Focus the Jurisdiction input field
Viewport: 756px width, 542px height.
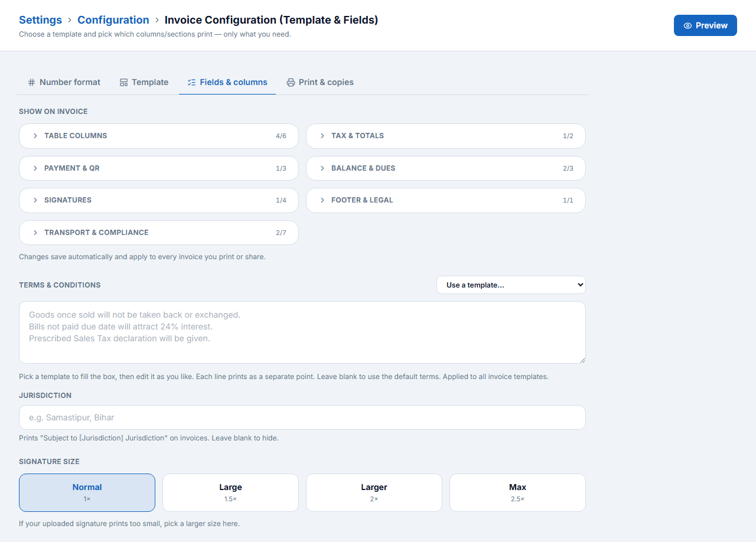tap(302, 417)
